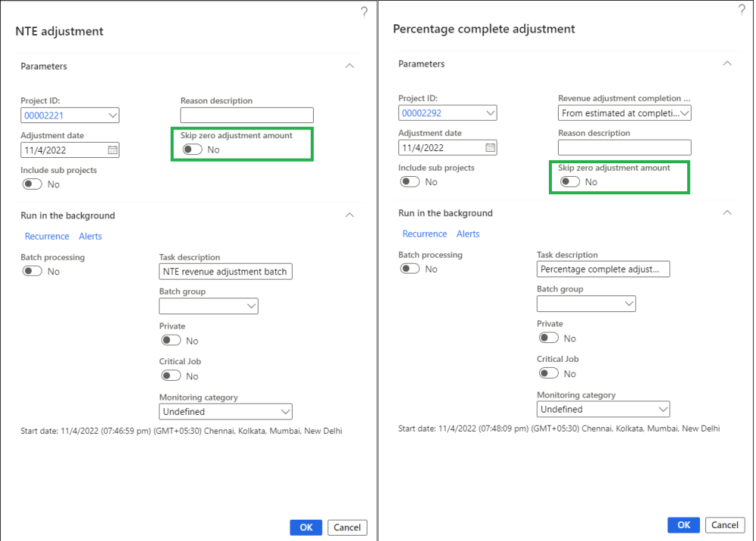Enable Include sub projects in NTE adjustment
756x541 pixels.
click(32, 184)
